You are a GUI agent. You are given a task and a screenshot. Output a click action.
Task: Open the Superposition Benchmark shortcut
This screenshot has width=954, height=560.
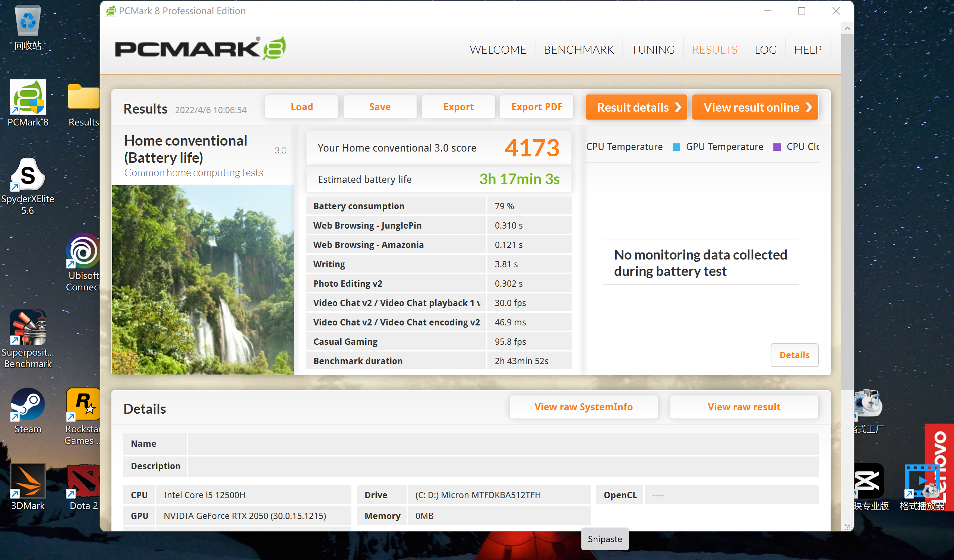coord(28,328)
